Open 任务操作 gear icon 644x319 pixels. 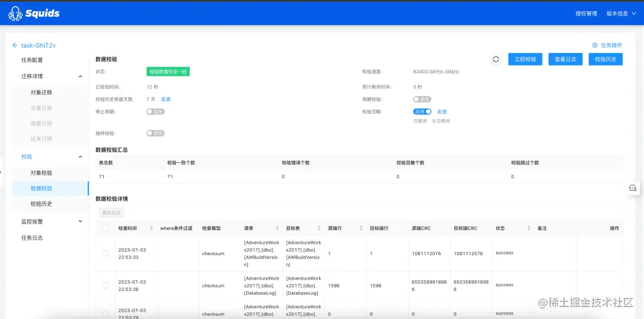(x=595, y=45)
